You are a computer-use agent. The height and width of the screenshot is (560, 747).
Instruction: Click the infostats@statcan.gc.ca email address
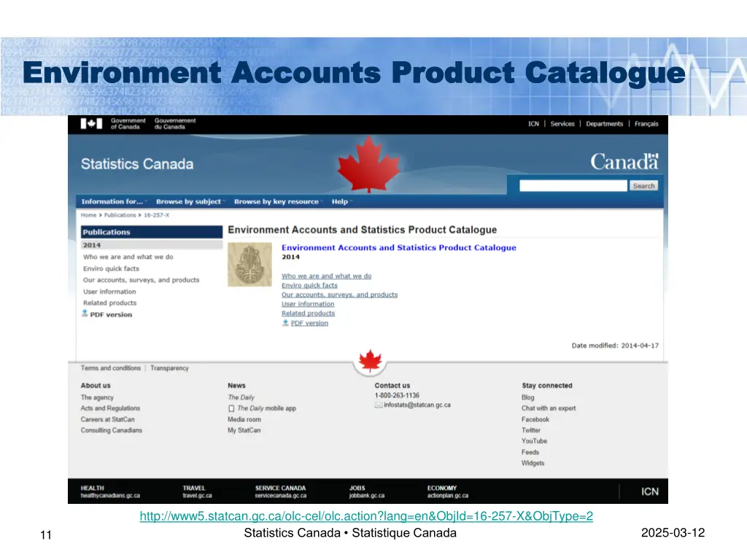(x=417, y=405)
